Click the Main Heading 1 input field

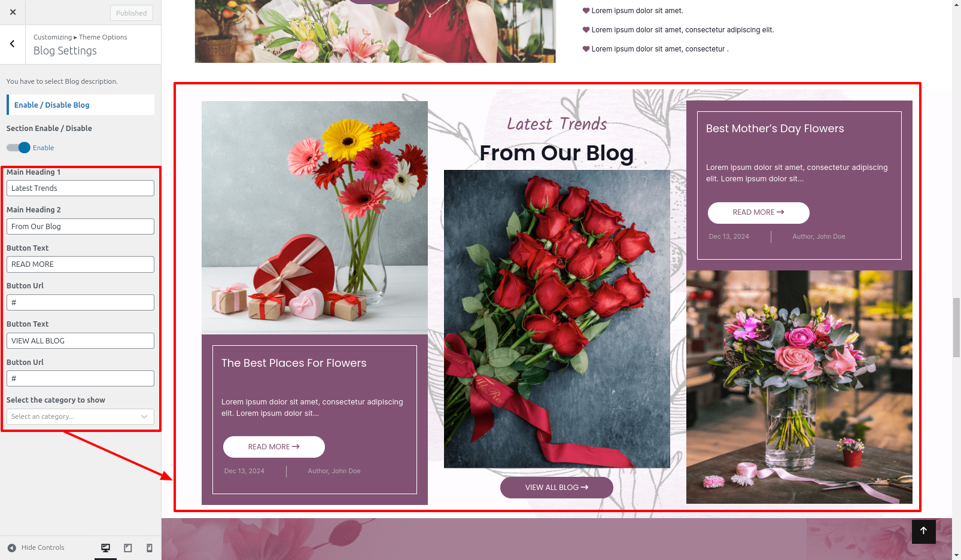point(80,188)
